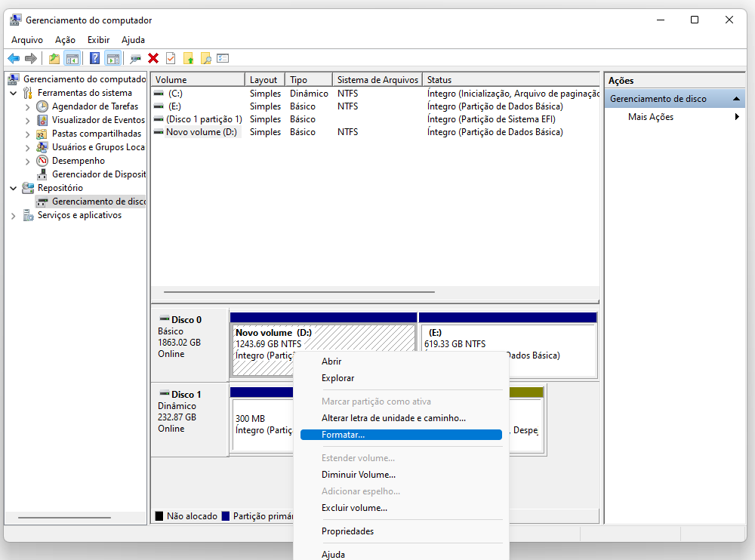Click the volume list horizontal scrollbar

point(299,292)
